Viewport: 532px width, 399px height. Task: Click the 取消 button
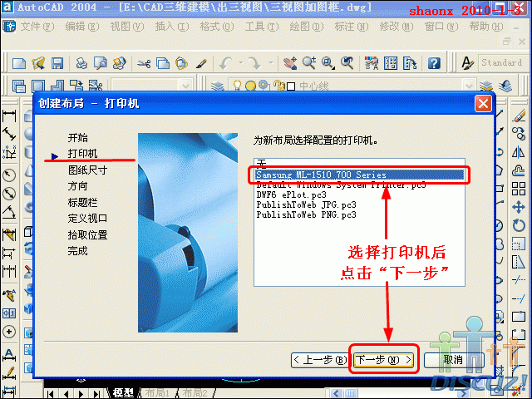(454, 360)
